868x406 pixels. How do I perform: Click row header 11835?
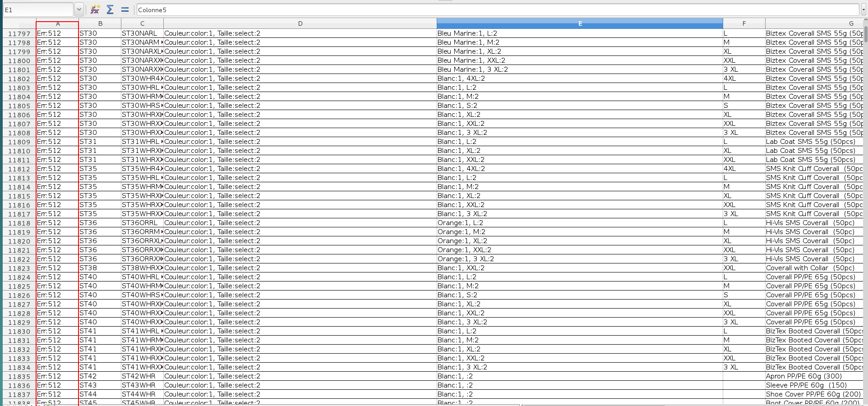point(18,376)
